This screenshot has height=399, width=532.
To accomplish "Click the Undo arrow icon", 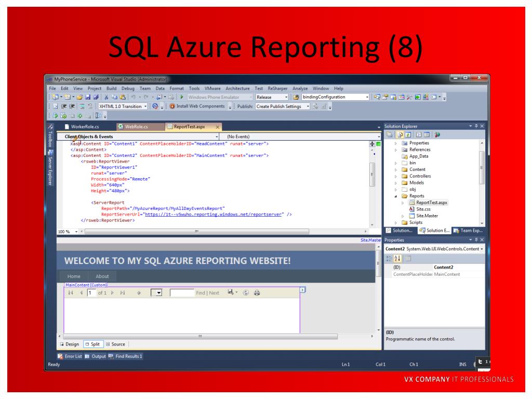I will [x=134, y=97].
